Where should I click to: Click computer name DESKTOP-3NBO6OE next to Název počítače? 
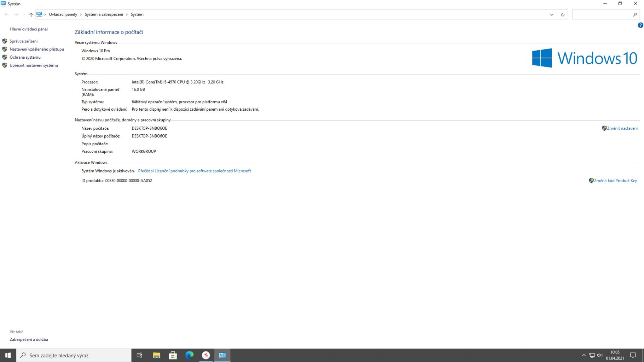[150, 128]
